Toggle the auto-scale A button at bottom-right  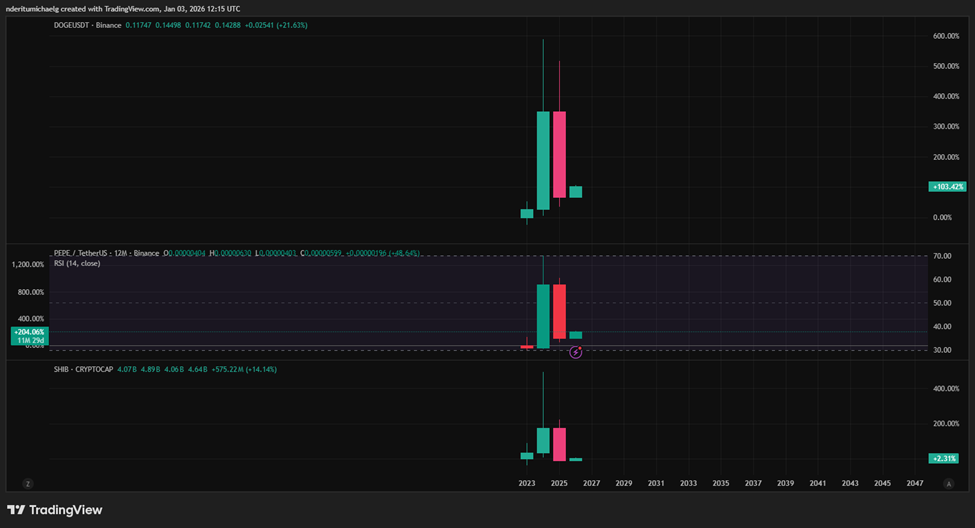point(949,483)
